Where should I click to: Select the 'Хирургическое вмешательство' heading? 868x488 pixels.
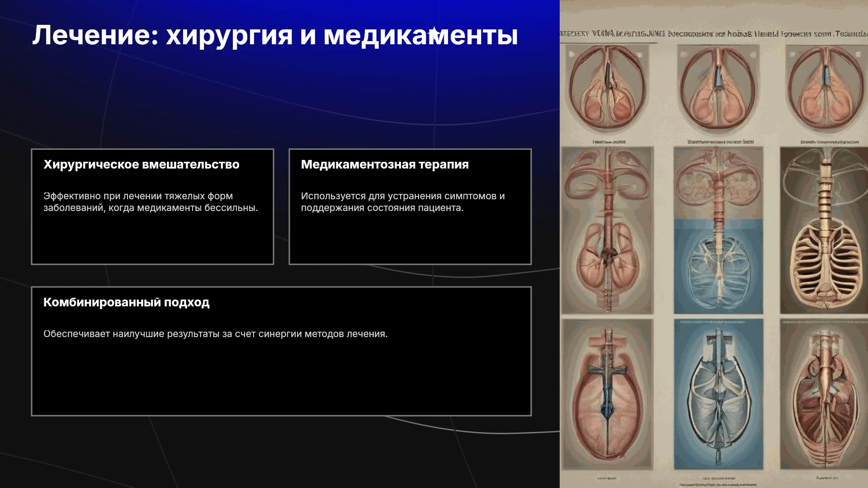tap(142, 164)
